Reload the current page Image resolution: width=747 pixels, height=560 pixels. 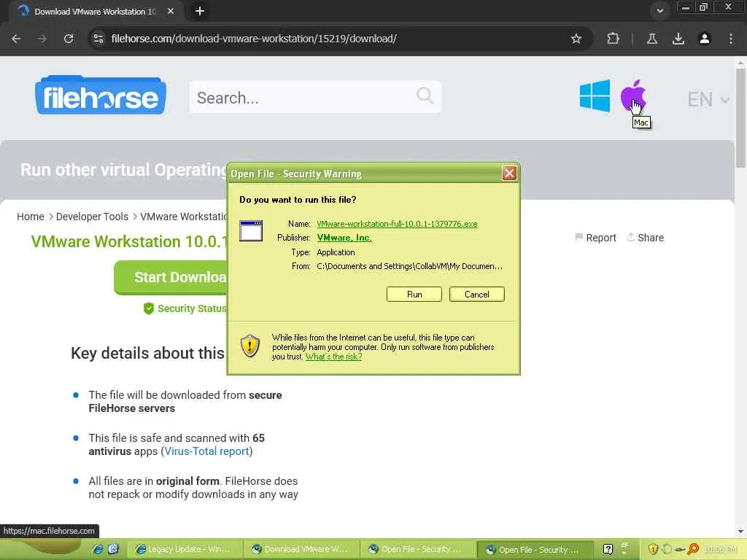(x=69, y=39)
